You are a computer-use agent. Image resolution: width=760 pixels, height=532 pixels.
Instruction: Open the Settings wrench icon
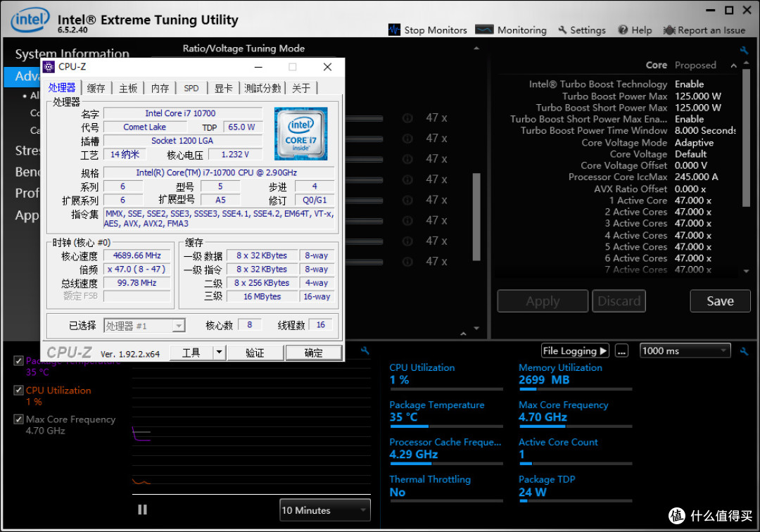pos(562,30)
